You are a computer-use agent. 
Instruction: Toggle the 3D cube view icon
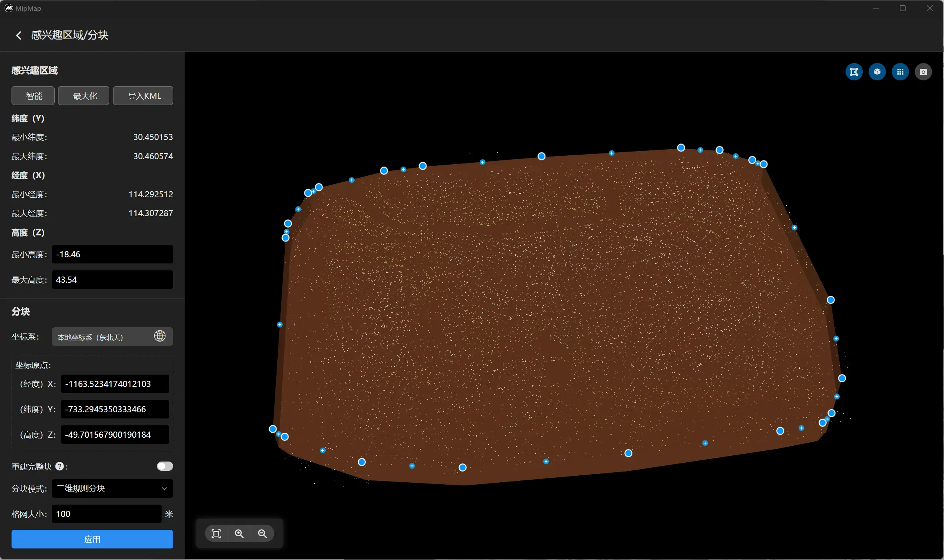877,72
